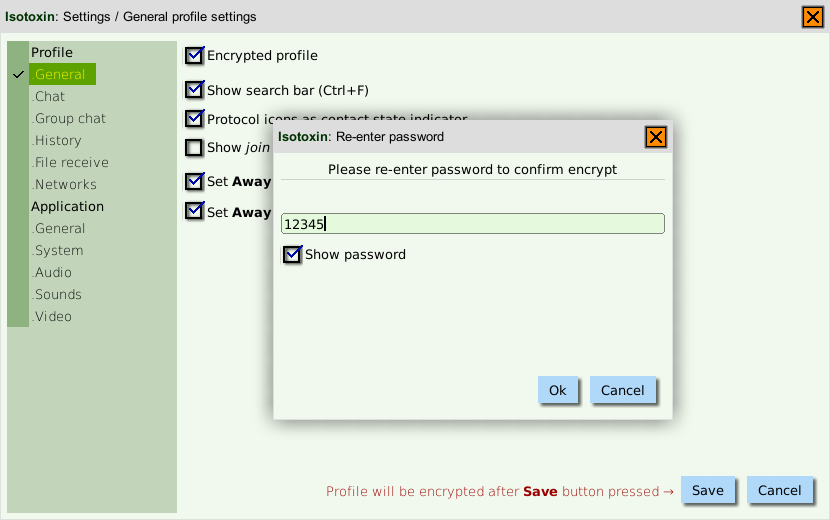Click the Save button for settings
The height and width of the screenshot is (520, 830).
click(x=707, y=490)
